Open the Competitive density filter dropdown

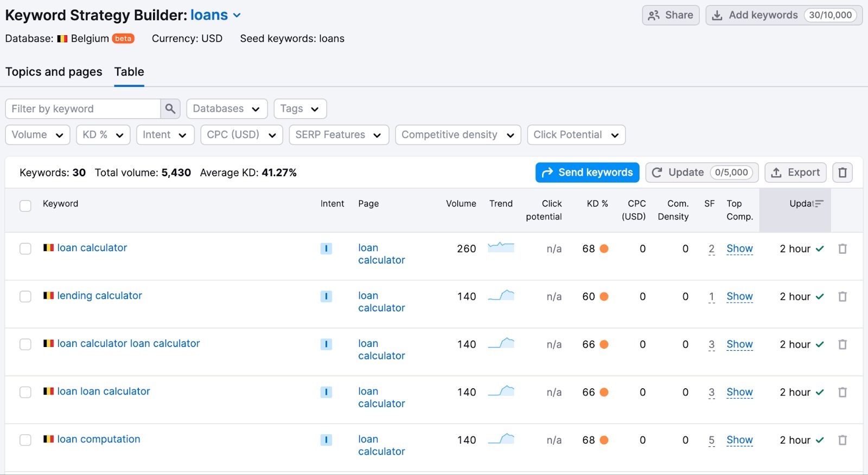point(458,134)
